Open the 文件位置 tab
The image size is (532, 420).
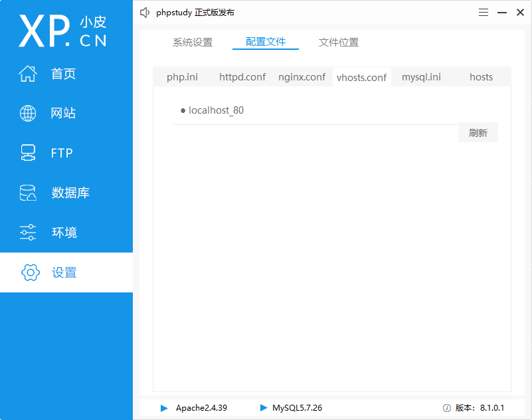pyautogui.click(x=337, y=41)
